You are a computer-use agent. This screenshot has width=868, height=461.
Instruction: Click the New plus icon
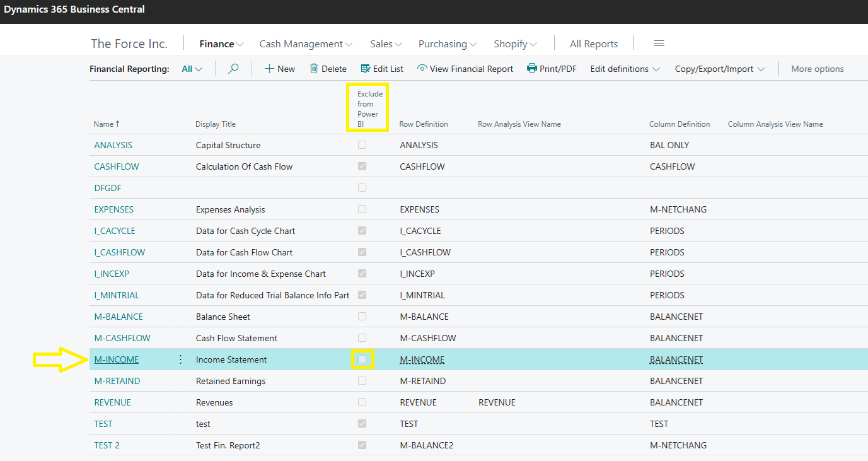coord(269,69)
